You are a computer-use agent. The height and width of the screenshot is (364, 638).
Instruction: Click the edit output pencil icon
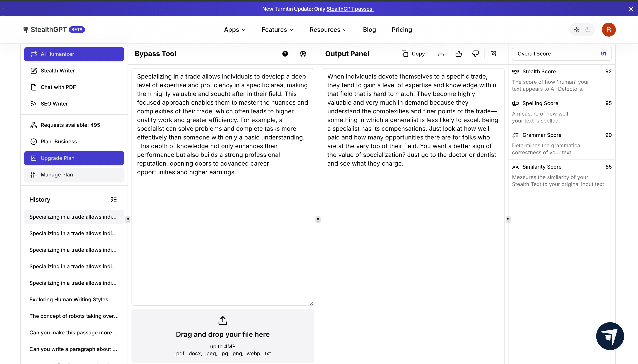493,54
